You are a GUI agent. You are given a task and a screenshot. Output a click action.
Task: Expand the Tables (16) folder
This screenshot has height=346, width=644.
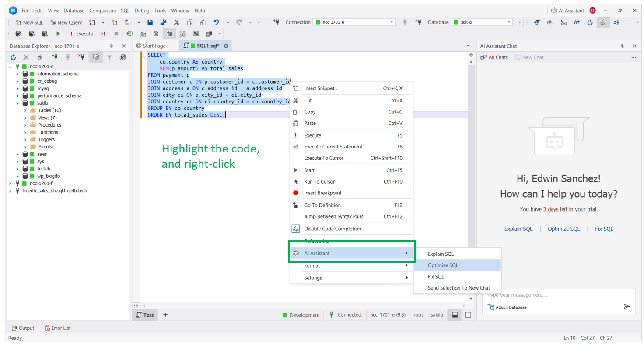click(26, 110)
